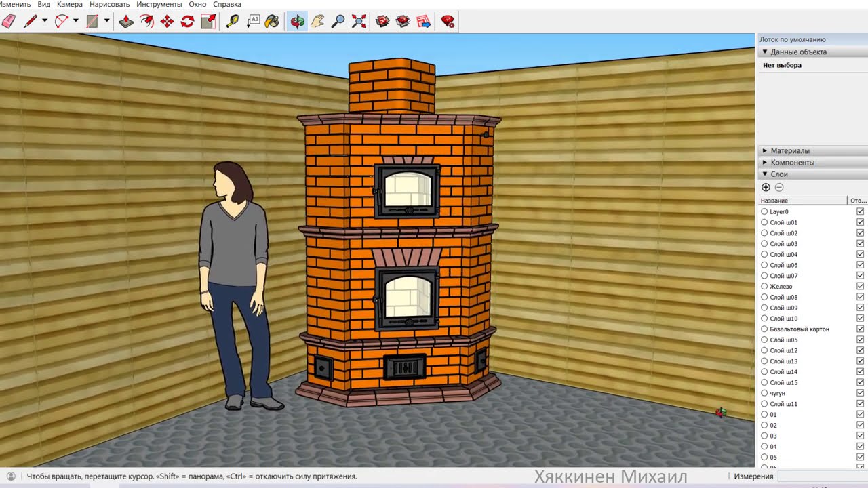Open the Нарисовать menu

coord(110,4)
